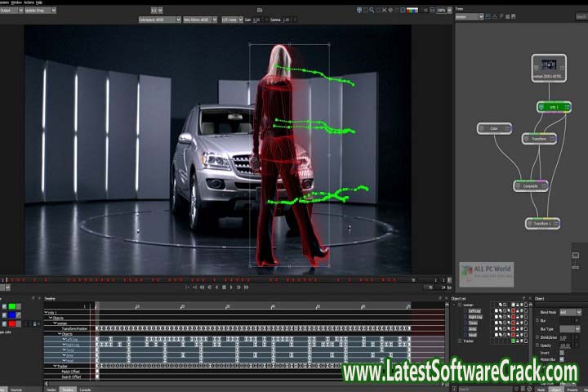Click the Gain value field
This screenshot has width=588, height=392.
pos(257,20)
